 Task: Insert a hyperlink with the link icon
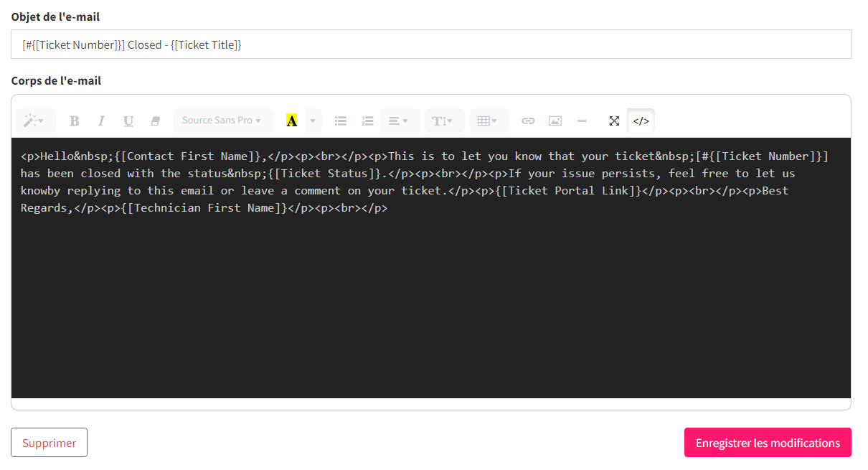tap(528, 121)
